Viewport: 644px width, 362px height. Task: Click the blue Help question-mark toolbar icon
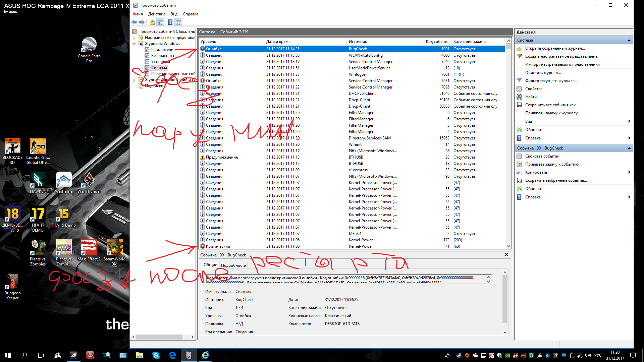point(170,22)
